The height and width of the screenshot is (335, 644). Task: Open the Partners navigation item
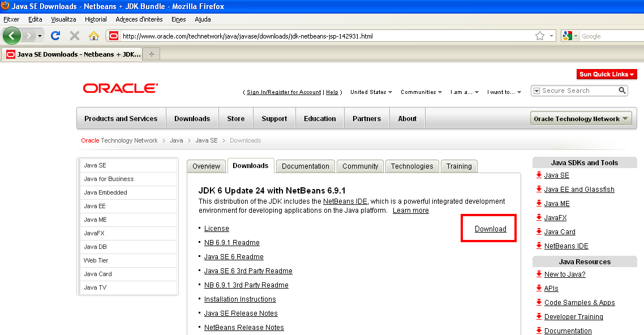(367, 119)
